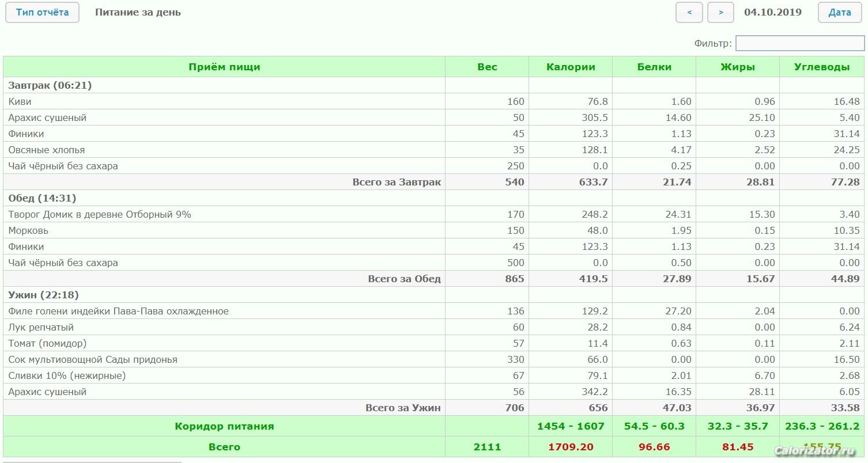Click Чай чёрный без сахара weighing 250
This screenshot has height=463, width=868.
(63, 166)
